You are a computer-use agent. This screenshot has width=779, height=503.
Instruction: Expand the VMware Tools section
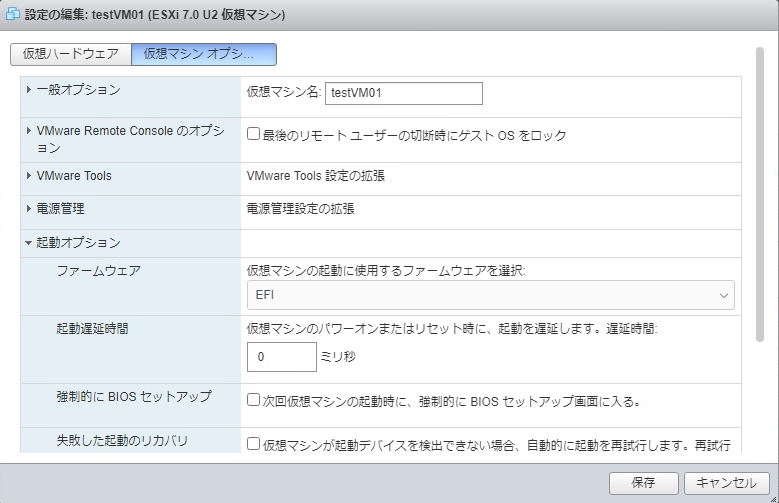[x=74, y=176]
